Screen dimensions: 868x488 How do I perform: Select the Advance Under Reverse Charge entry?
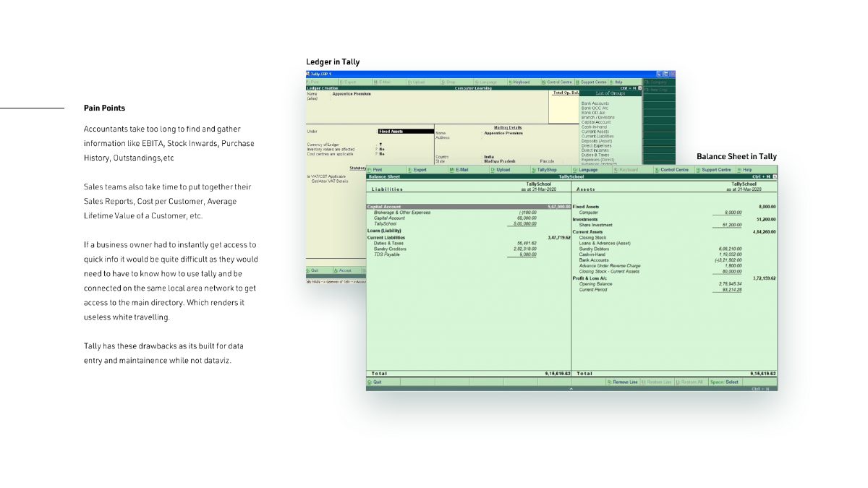tap(610, 266)
